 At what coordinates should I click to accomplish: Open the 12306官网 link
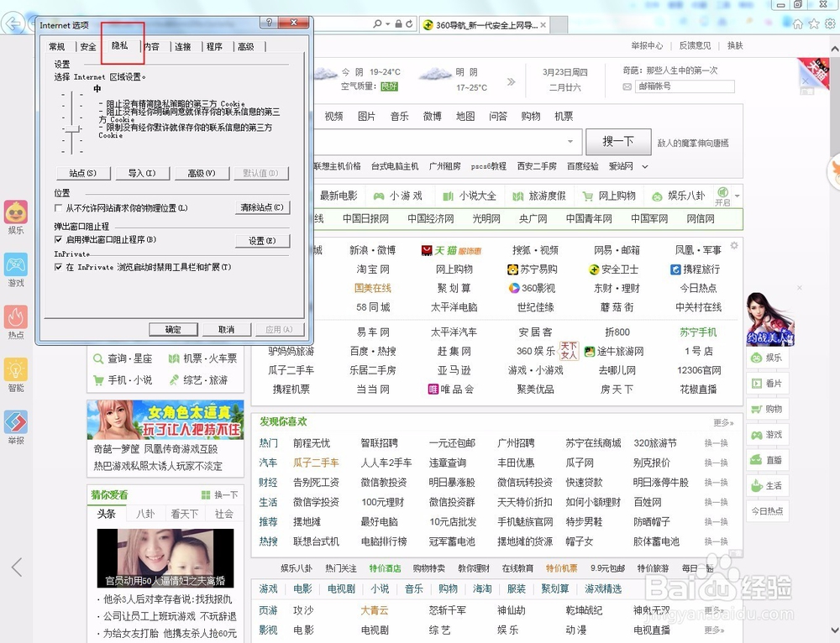click(x=699, y=370)
